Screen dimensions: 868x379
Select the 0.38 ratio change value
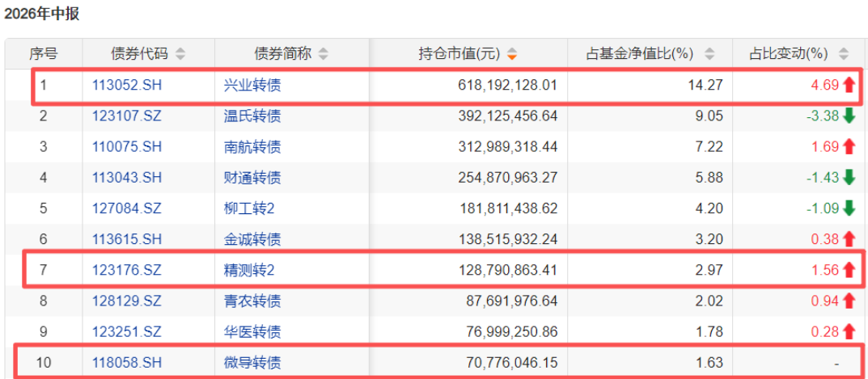tap(825, 239)
